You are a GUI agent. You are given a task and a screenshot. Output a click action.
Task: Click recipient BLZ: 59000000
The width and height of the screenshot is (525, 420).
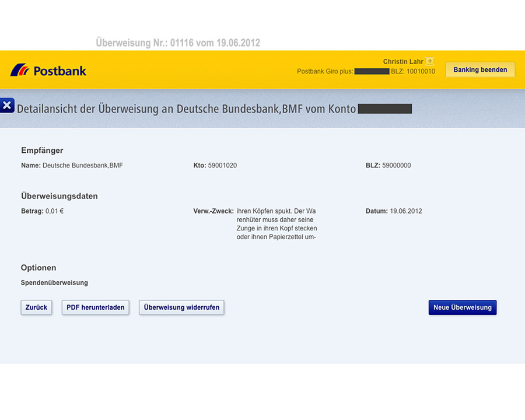[x=388, y=166]
